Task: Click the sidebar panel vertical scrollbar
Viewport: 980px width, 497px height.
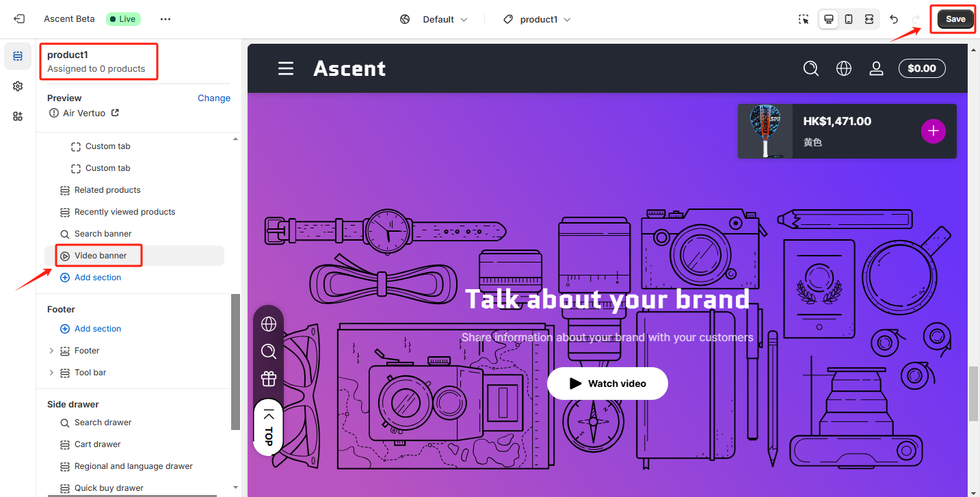Action: point(236,361)
